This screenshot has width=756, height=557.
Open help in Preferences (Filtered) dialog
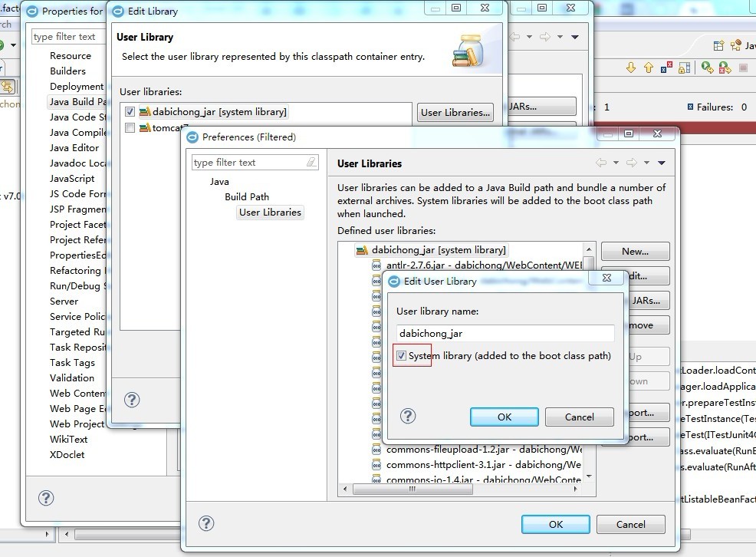coord(206,523)
